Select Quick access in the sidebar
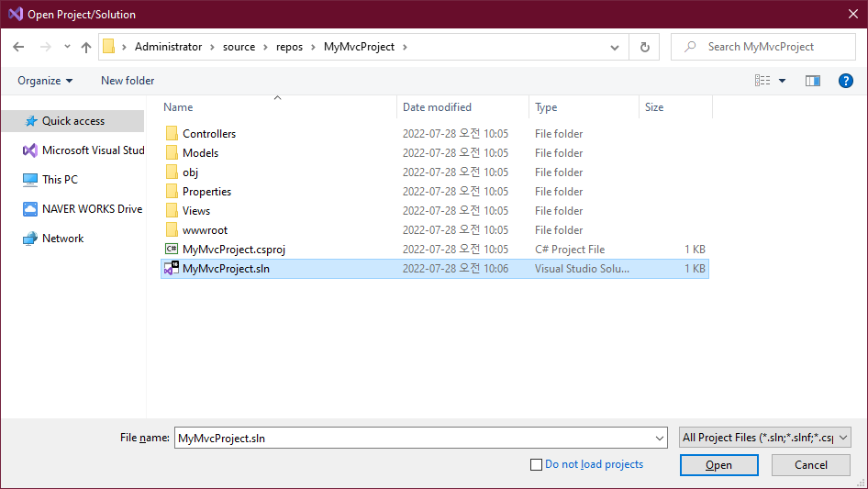The width and height of the screenshot is (868, 489). tap(73, 121)
